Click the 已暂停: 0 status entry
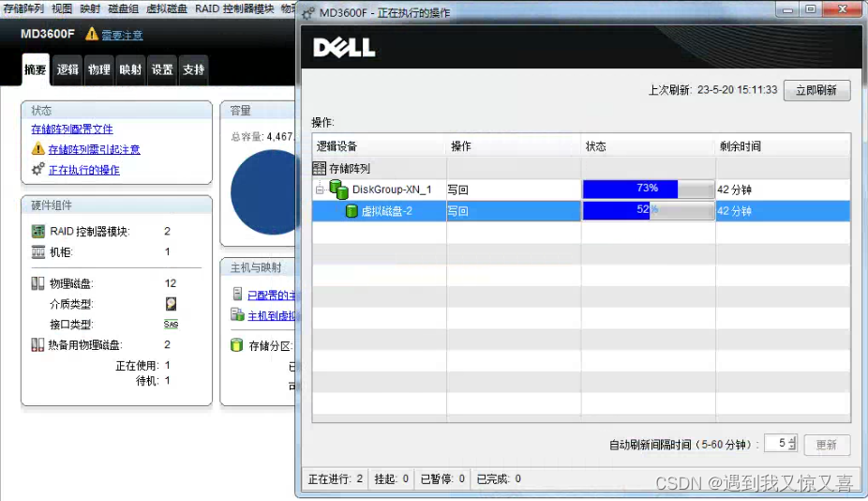The height and width of the screenshot is (501, 868). (x=442, y=478)
